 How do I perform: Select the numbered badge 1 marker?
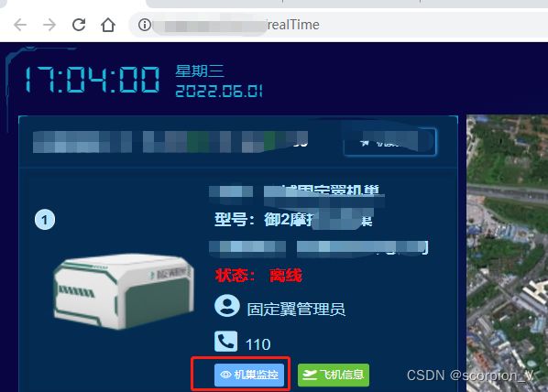tap(45, 220)
